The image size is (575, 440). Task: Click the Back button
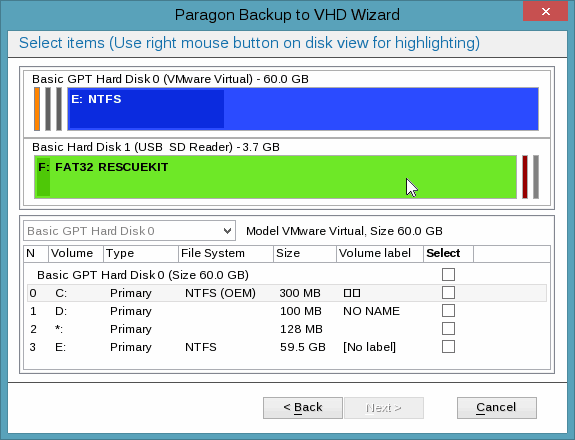(303, 408)
